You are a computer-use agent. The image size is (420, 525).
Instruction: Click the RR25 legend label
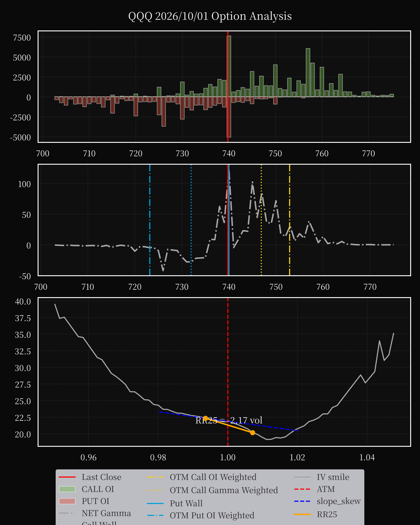tap(327, 514)
